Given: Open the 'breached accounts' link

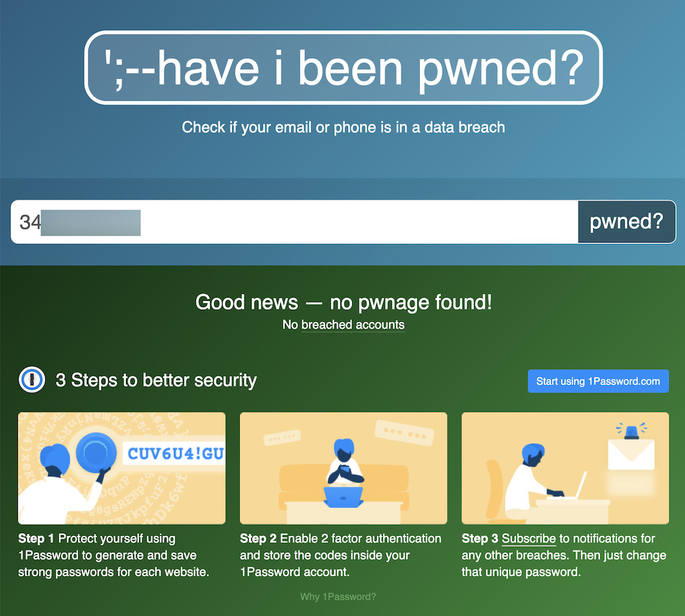Looking at the screenshot, I should (x=353, y=325).
